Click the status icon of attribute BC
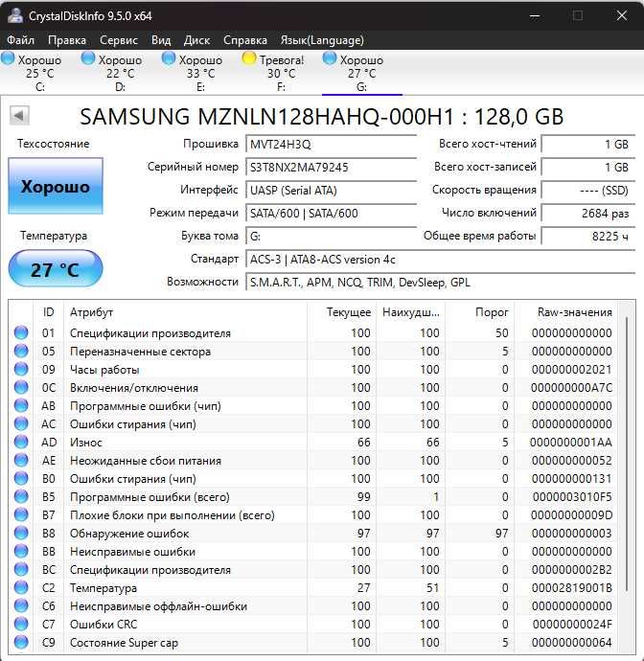 coord(21,569)
